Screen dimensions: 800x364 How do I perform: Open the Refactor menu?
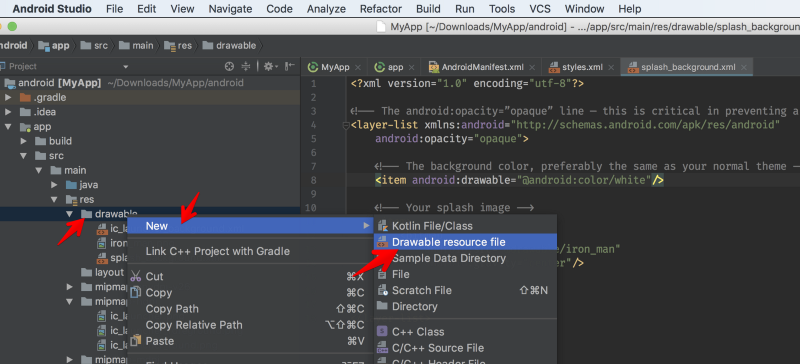[x=382, y=9]
